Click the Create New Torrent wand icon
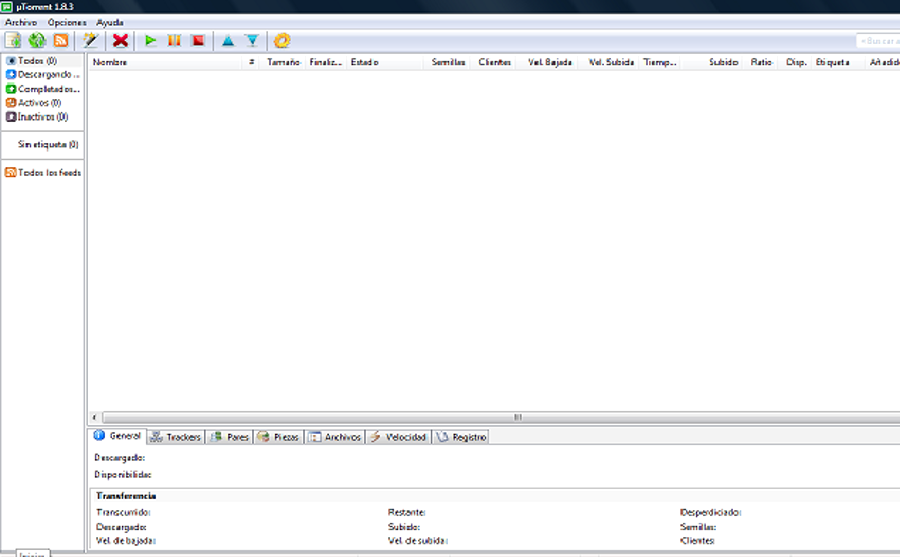 click(x=90, y=41)
